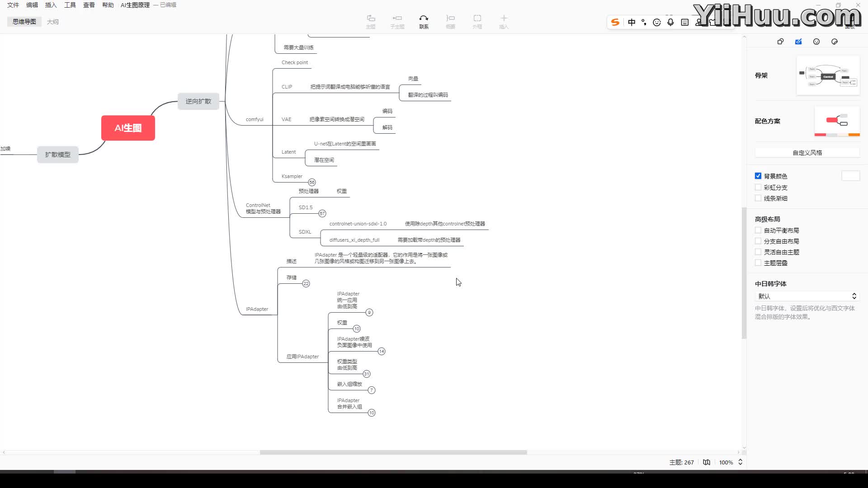
Task: Uncheck the 背景颜色 checkbox
Action: (x=758, y=176)
